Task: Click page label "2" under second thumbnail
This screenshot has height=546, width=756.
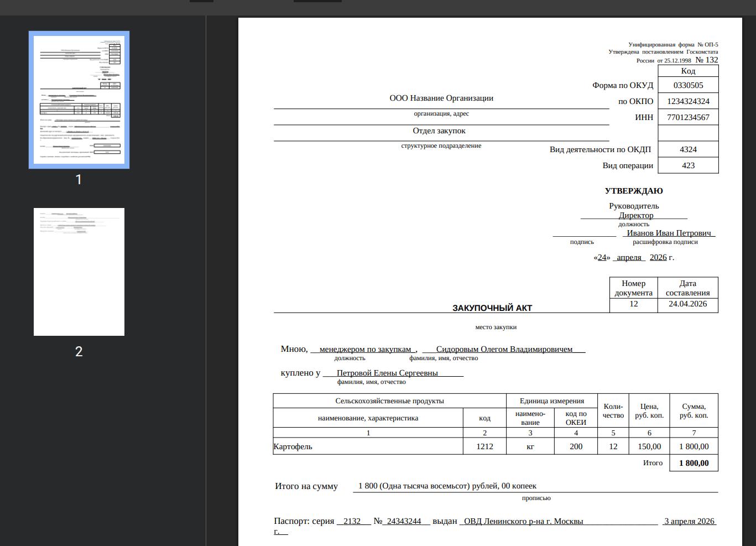Action: (x=79, y=352)
